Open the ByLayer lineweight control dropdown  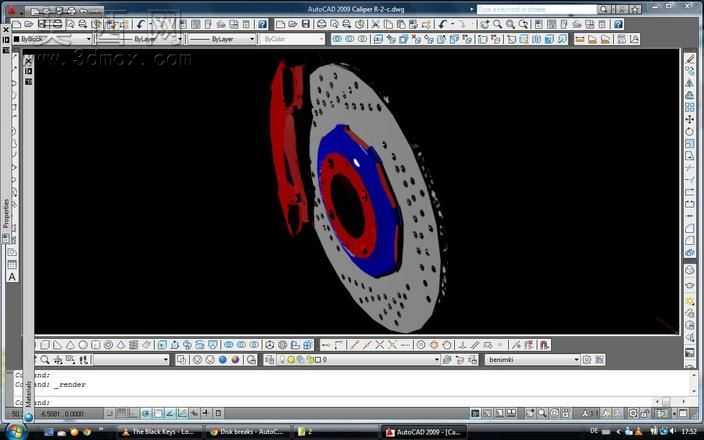(x=252, y=39)
